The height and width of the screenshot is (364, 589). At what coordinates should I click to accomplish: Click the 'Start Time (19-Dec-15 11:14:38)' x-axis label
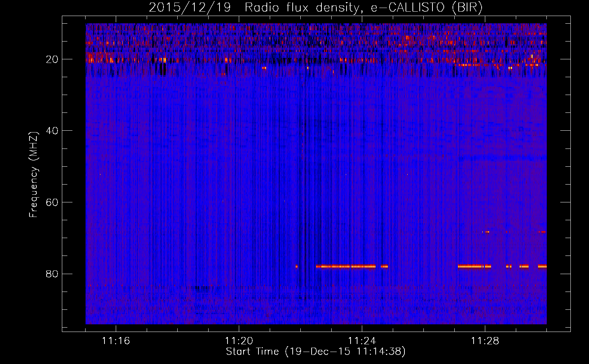(316, 352)
